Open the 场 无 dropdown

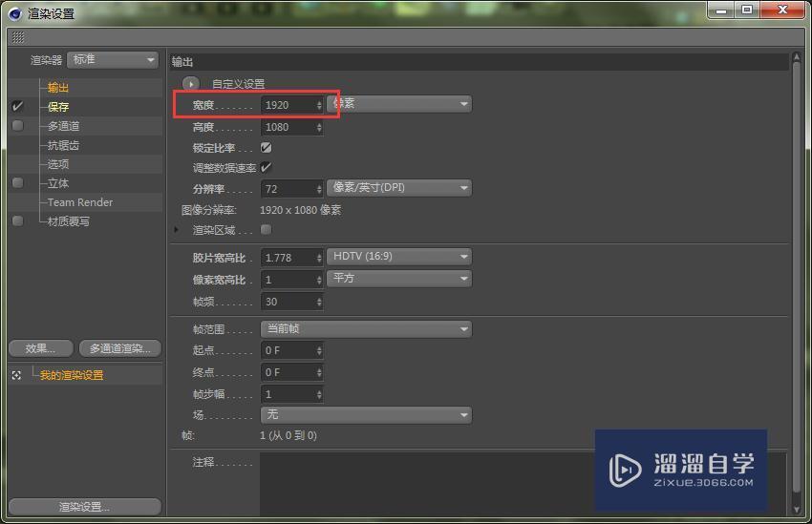pyautogui.click(x=366, y=415)
